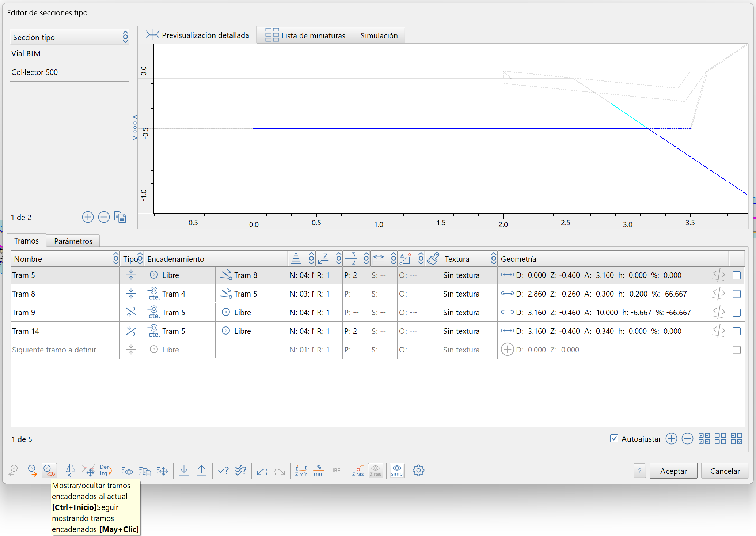Click duplicate section type icon

click(120, 217)
